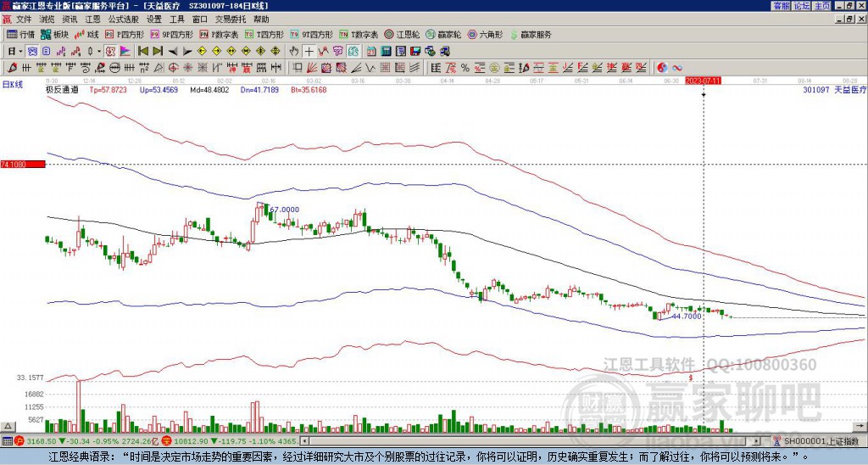Open the 9P四方形 tool
Image resolution: width=868 pixels, height=465 pixels.
172,34
